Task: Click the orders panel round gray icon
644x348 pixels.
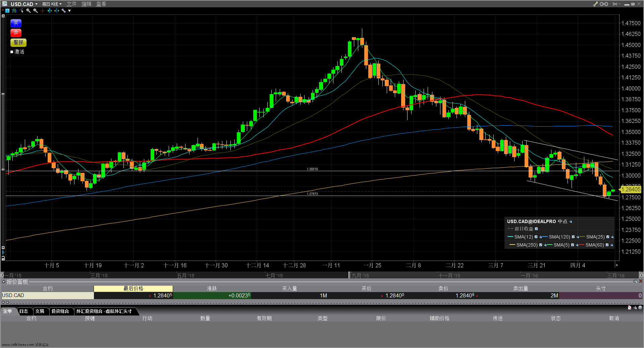Action: pyautogui.click(x=640, y=307)
